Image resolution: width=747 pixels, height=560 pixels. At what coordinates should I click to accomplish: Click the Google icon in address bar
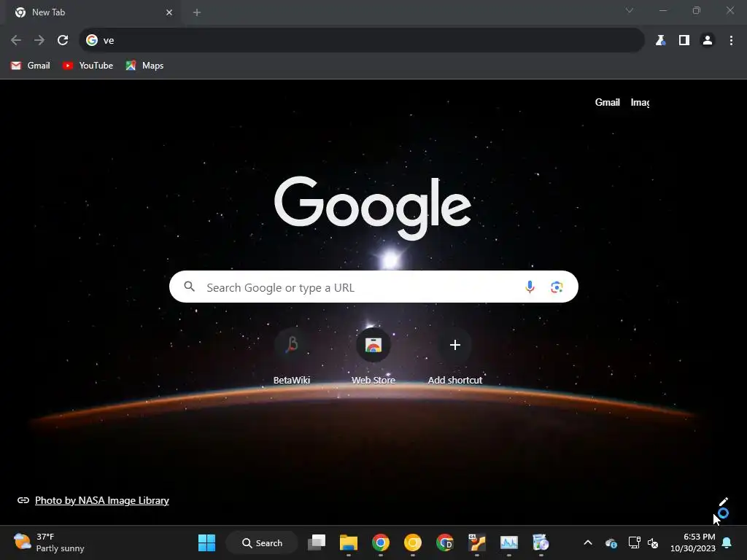pos(92,40)
